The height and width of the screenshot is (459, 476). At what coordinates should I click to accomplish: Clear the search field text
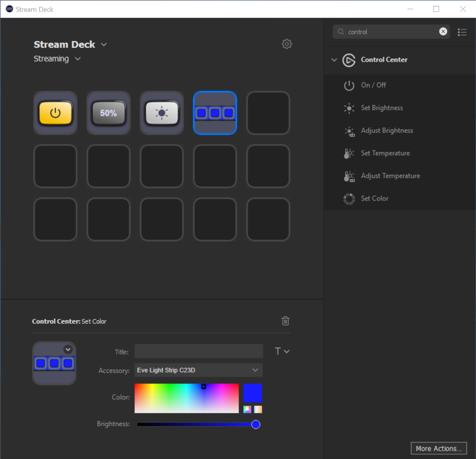443,32
